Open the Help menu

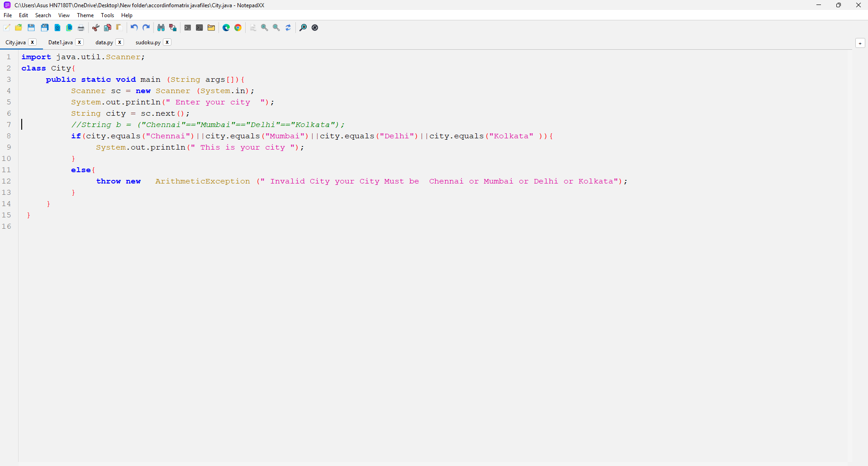point(127,15)
